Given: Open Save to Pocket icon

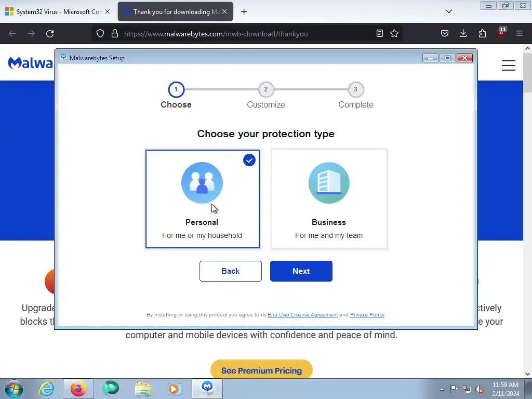Looking at the screenshot, I should [x=445, y=33].
